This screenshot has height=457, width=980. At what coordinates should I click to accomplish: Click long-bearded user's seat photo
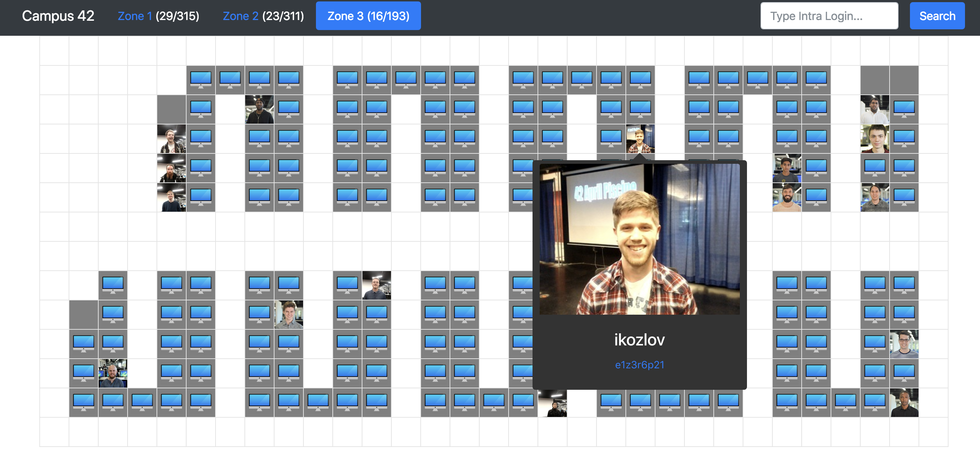[x=171, y=168]
